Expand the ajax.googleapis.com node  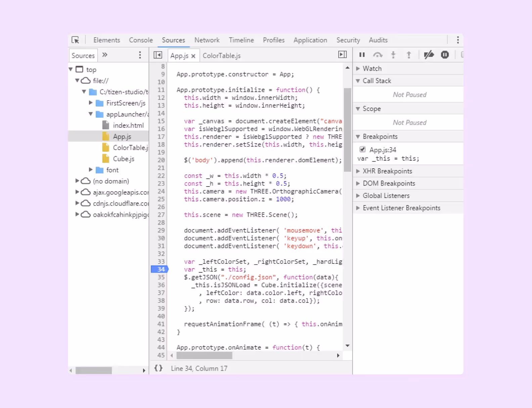(x=77, y=192)
